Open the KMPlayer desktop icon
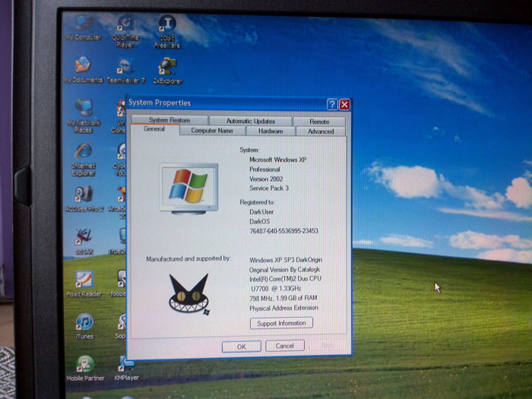This screenshot has height=399, width=532. point(124,365)
